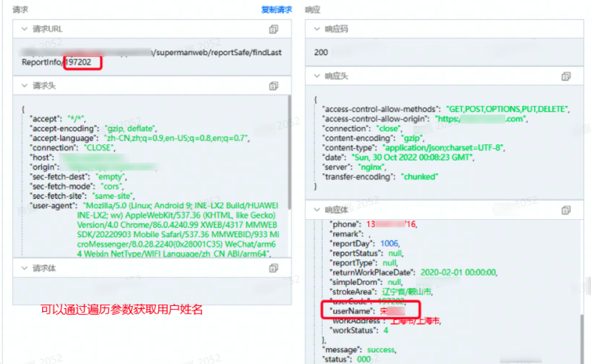Click the returnWorkPlaceDate value 2020-02-01 00:00:00
This screenshot has width=591, height=364.
[458, 273]
